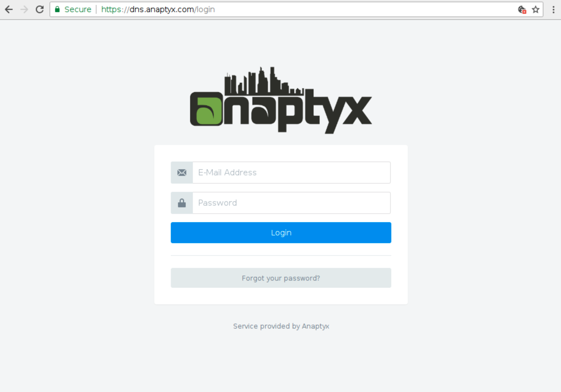
Task: Click the browser forward arrow
Action: click(24, 9)
